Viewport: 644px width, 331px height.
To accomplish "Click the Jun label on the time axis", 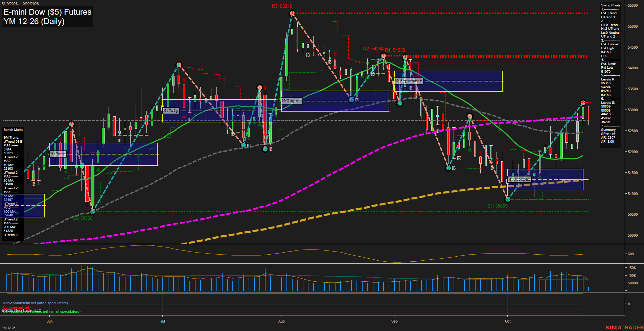I will [50, 321].
